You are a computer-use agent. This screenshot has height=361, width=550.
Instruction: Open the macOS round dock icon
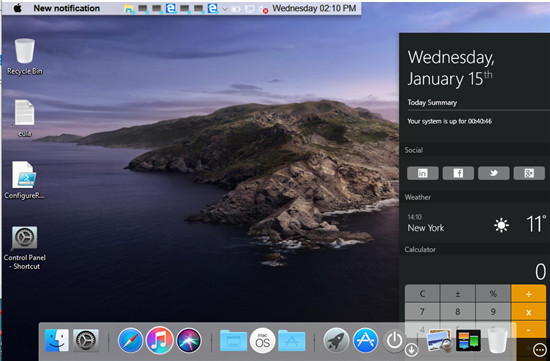(x=262, y=340)
